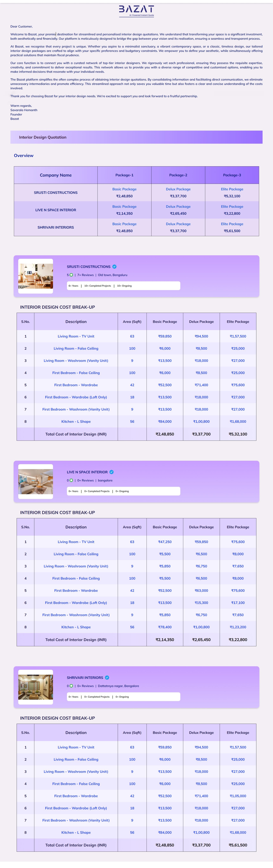
Task: Click "Total Cost of Interior Design (INR)" in SHRIVARI table
Action: (x=76, y=845)
